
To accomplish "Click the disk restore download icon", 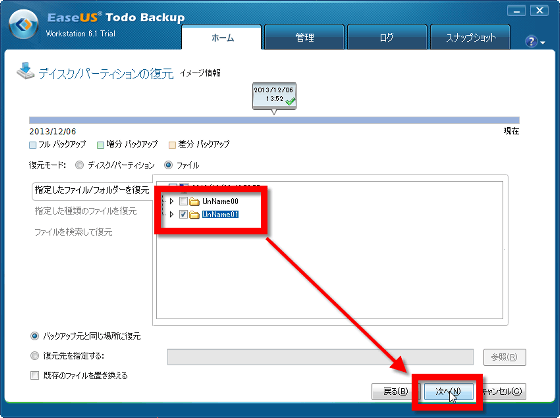I will pyautogui.click(x=25, y=71).
